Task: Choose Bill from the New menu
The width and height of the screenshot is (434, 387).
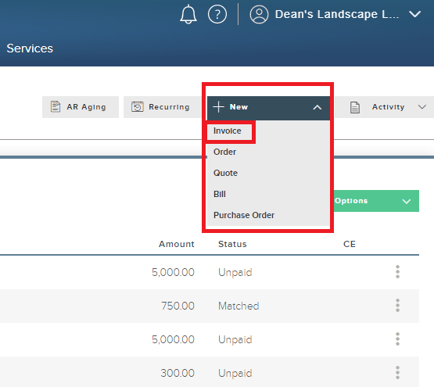Action: coord(220,194)
